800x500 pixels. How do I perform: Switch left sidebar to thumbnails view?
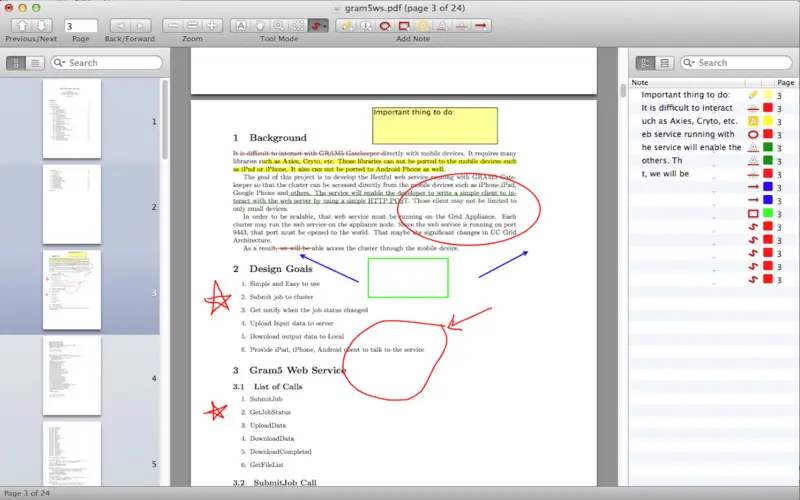pyautogui.click(x=16, y=63)
